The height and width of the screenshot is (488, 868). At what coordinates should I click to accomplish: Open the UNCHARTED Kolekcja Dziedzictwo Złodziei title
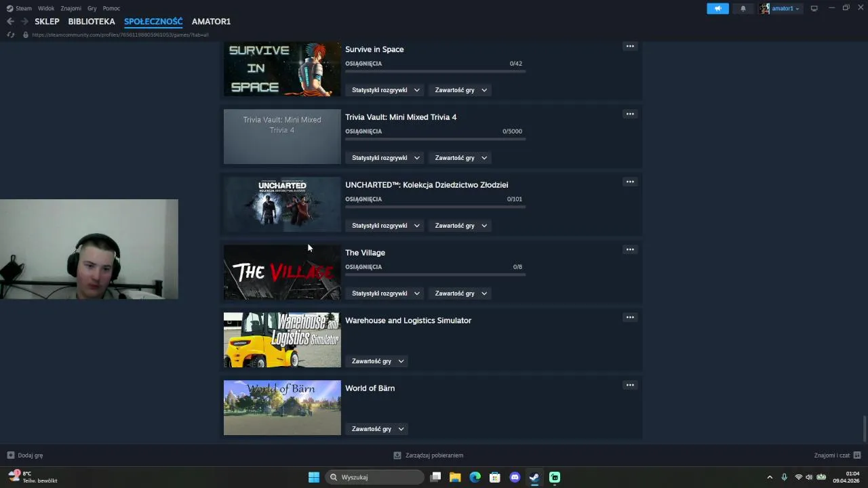tap(427, 185)
